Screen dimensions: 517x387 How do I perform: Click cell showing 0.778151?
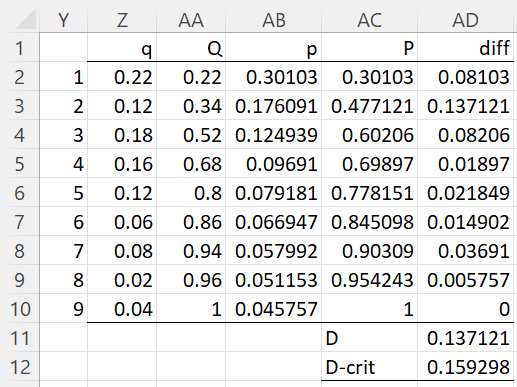[x=369, y=193]
